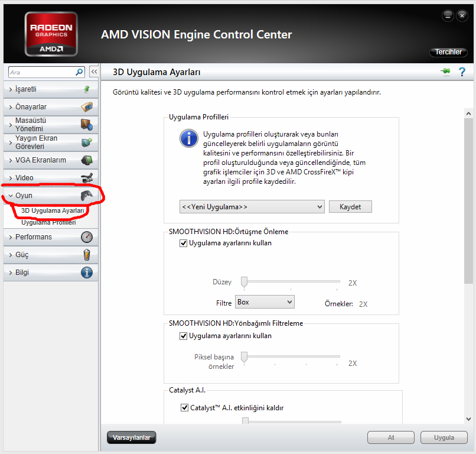Click the Güç battery icon
The image size is (476, 454).
coord(87,255)
